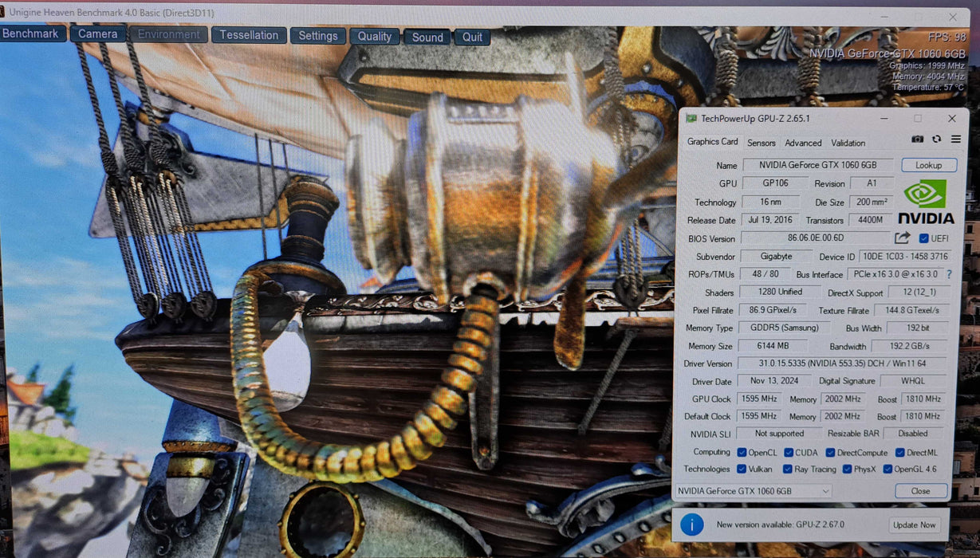Minimize the Heaven Benchmark window
980x558 pixels.
[886, 17]
